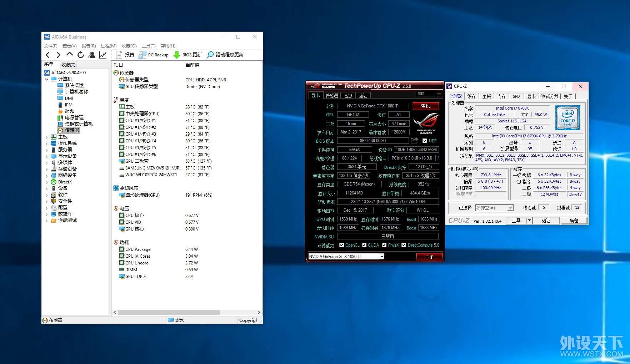Switch to CPU-Z 缓存 tab
The height and width of the screenshot is (364, 630).
(471, 96)
